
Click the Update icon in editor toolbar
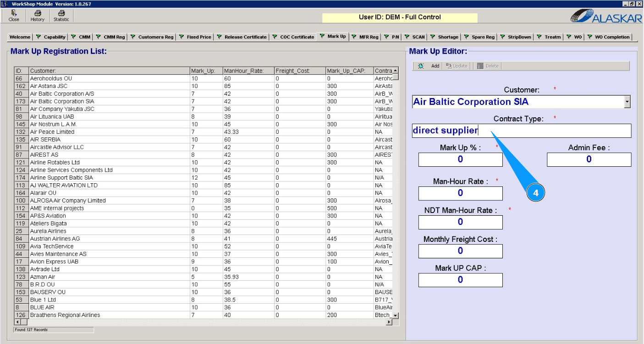pos(449,66)
